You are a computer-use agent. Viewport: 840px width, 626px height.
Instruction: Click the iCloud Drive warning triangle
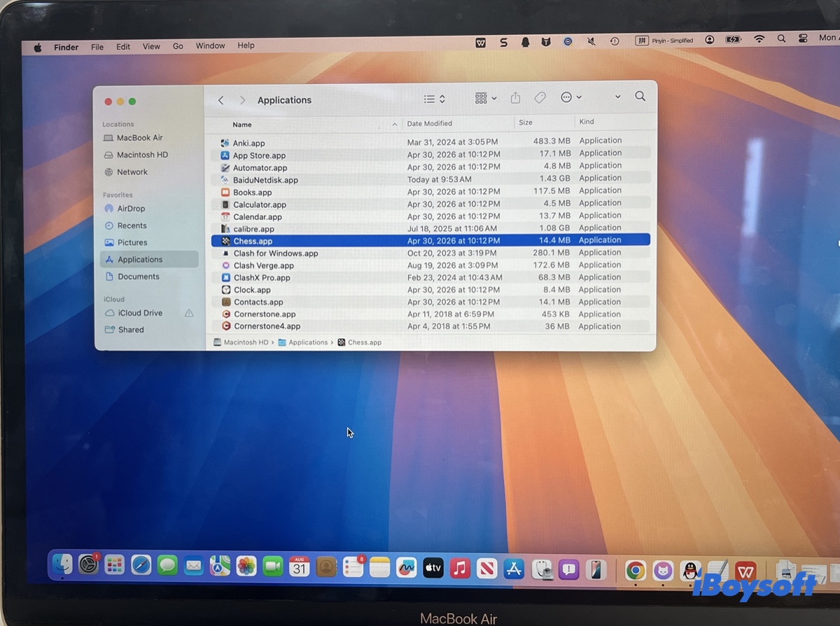[x=189, y=313]
